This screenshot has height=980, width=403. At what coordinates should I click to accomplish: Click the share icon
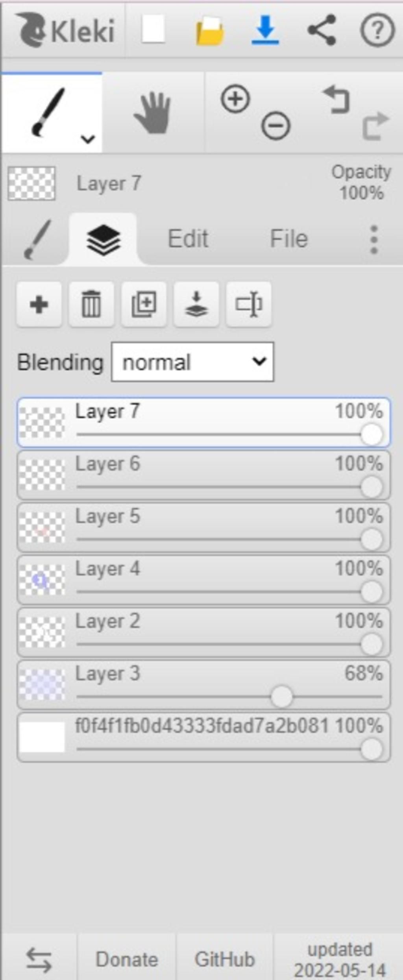pyautogui.click(x=322, y=30)
